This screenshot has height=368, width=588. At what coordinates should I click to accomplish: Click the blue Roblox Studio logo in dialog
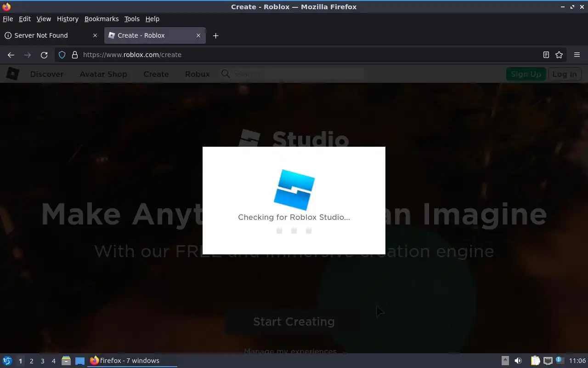(x=294, y=190)
